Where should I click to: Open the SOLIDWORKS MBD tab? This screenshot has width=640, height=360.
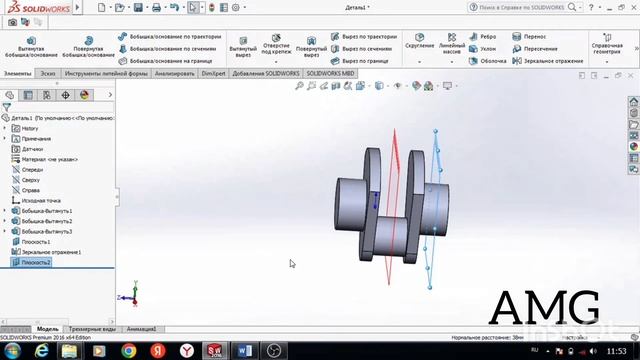(330, 74)
